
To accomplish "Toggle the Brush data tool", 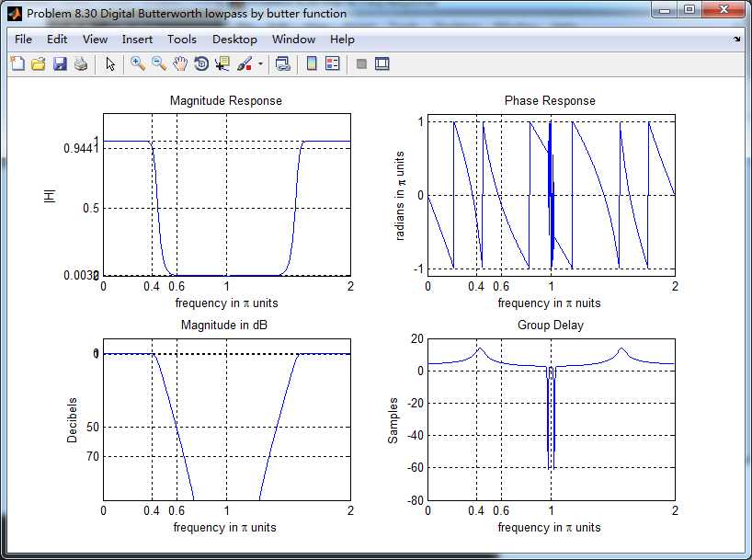I will (245, 63).
